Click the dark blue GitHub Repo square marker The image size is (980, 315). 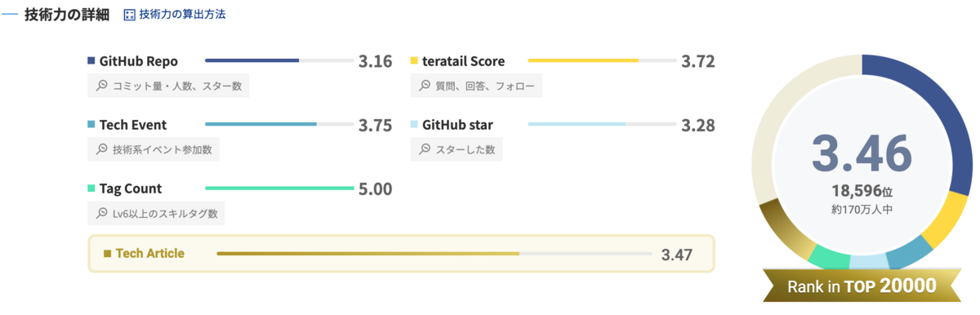coord(91,61)
